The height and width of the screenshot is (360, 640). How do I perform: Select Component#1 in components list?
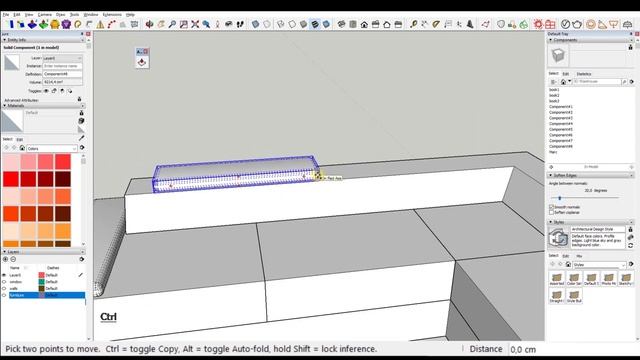coord(561,107)
